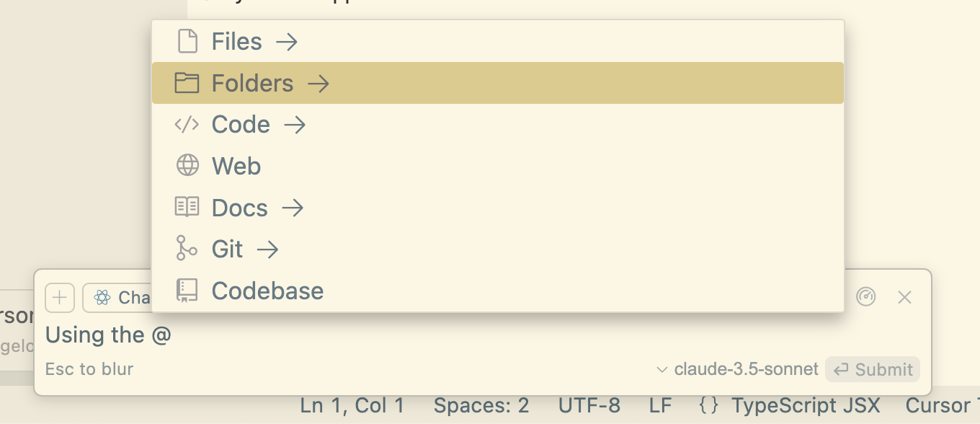Click the Web globe icon
Image resolution: width=980 pixels, height=424 pixels.
click(187, 166)
